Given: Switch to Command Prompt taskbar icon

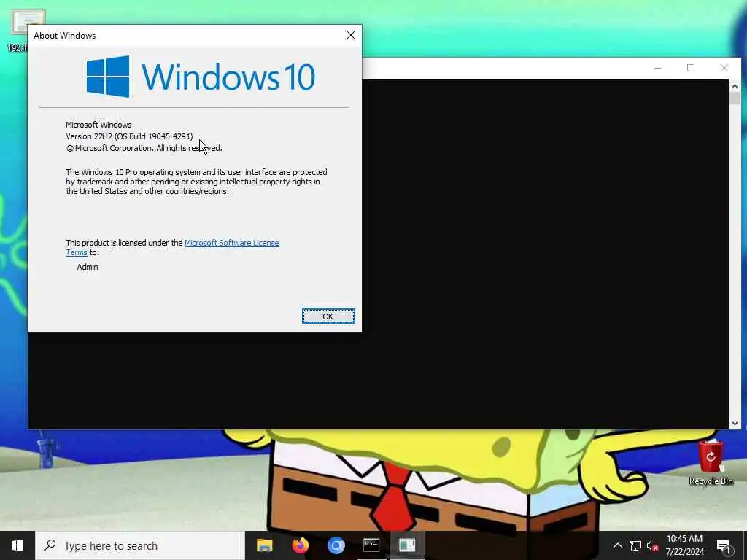Looking at the screenshot, I should (x=371, y=545).
